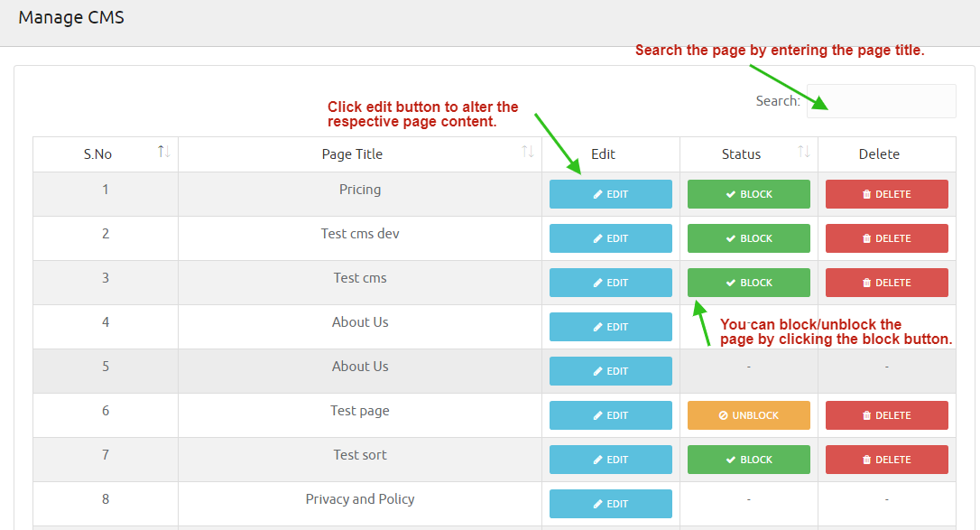Image resolution: width=980 pixels, height=530 pixels.
Task: Block the Test sort page
Action: click(748, 460)
